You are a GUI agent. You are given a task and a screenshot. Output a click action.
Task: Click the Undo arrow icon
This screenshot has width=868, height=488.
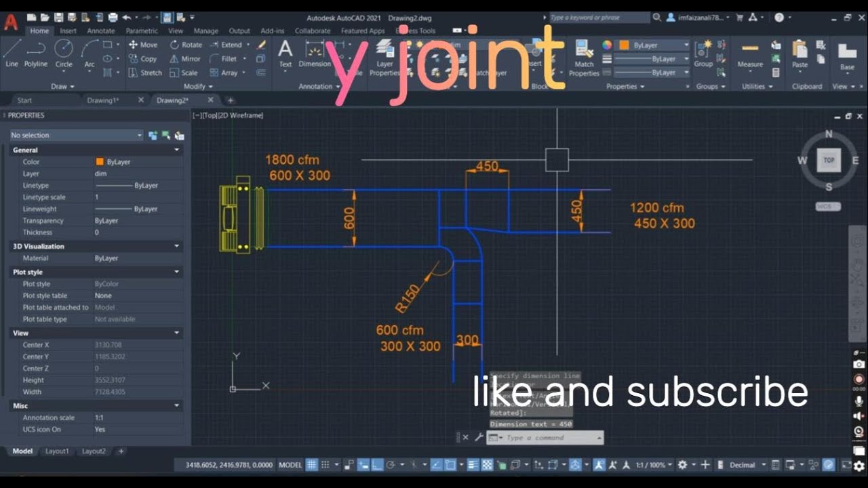(x=127, y=18)
